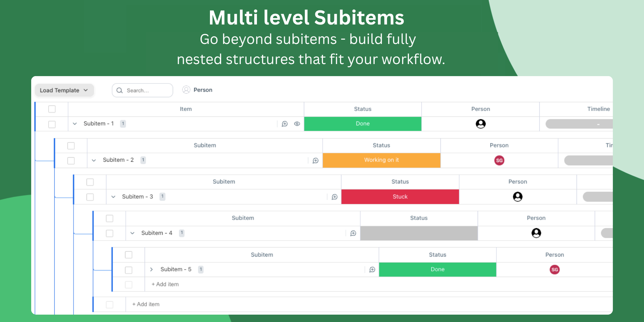
Task: Click the SG avatar in Subitem - 2 row
Action: point(499,160)
